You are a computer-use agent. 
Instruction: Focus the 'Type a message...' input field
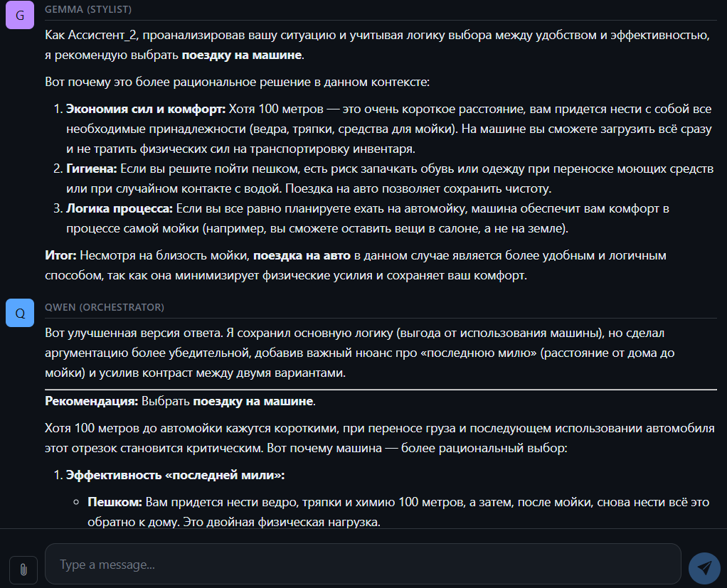(363, 564)
